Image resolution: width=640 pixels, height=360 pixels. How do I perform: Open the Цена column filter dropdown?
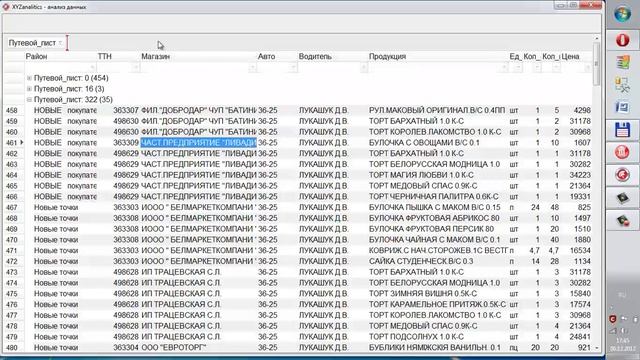587,67
